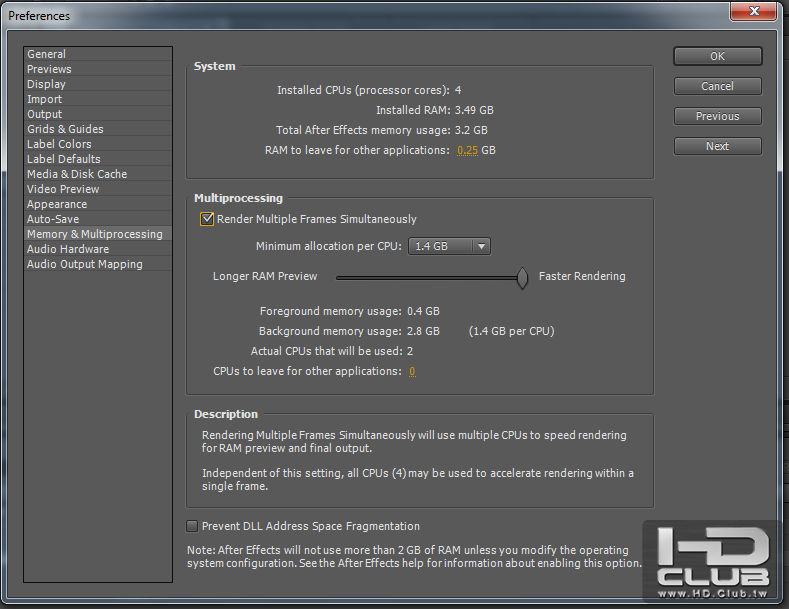Select Video Preview in the list
The width and height of the screenshot is (789, 609).
(98, 189)
